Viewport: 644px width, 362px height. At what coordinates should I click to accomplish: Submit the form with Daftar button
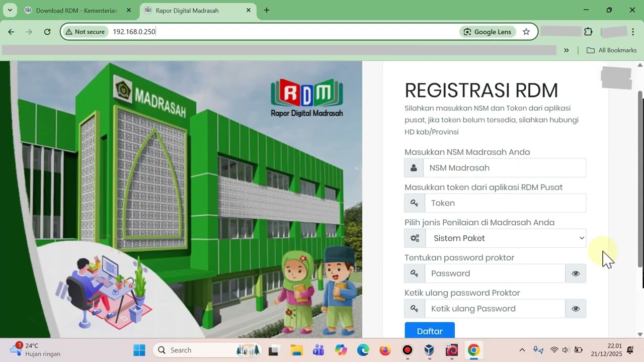tap(430, 331)
